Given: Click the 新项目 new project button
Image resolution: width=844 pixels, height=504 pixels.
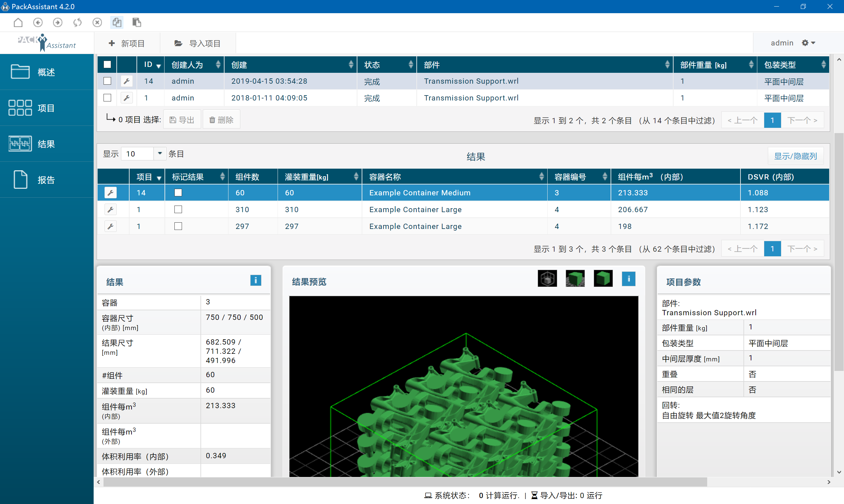Looking at the screenshot, I should tap(127, 43).
